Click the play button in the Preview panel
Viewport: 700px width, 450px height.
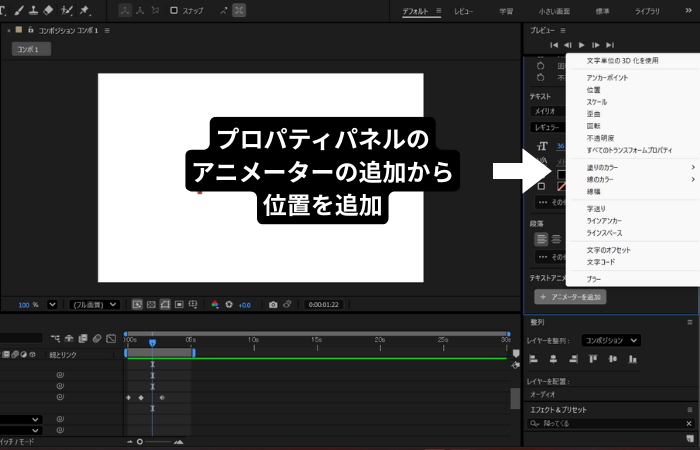click(582, 45)
